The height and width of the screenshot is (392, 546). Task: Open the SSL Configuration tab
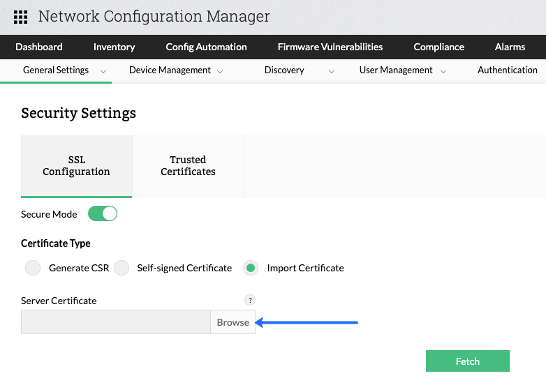(x=76, y=166)
